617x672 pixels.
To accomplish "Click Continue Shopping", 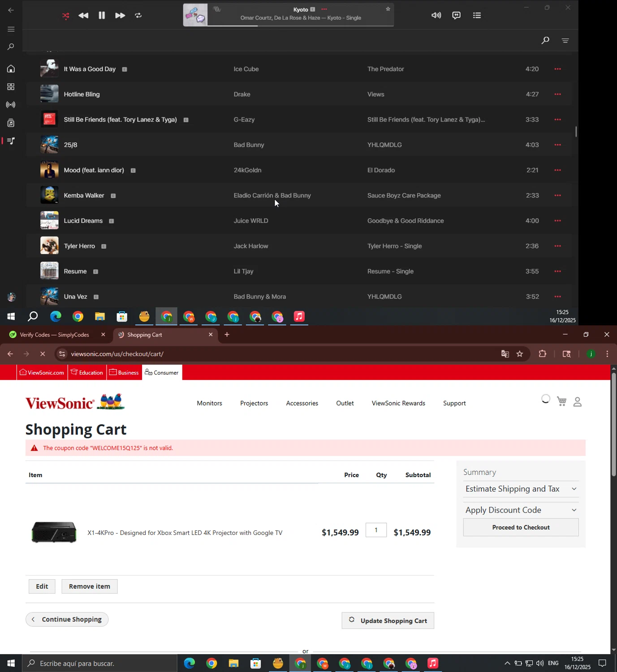I will pyautogui.click(x=67, y=619).
